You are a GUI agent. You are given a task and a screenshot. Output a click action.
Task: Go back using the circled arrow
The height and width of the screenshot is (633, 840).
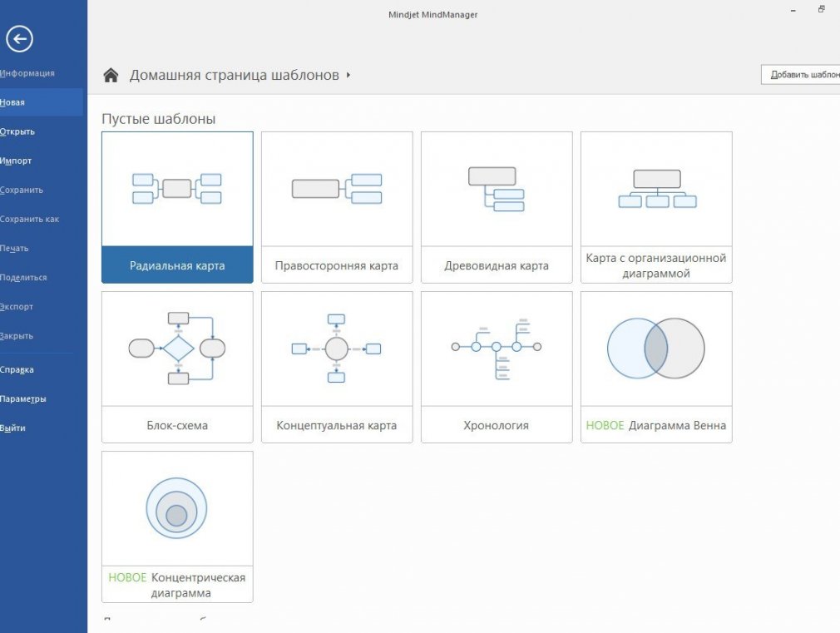[19, 38]
